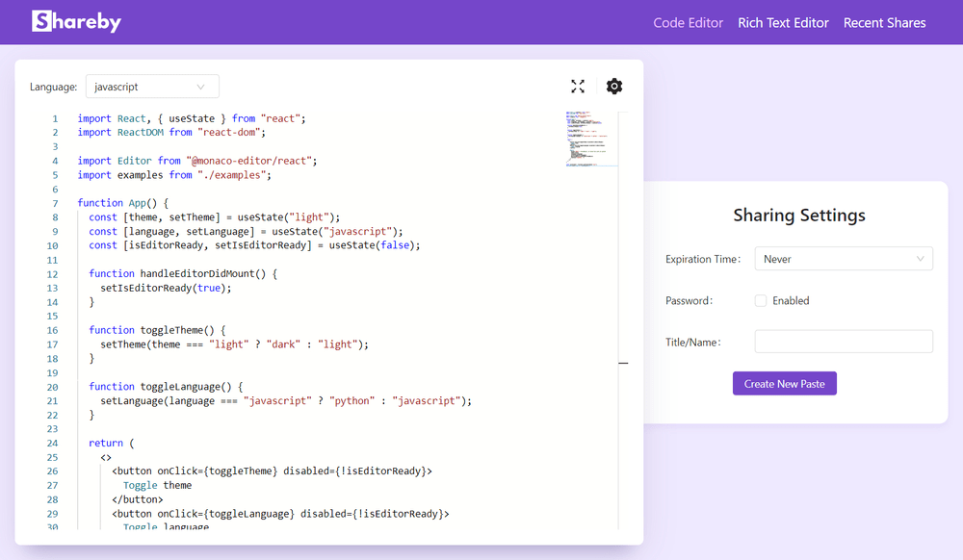Click line number 24 in the gutter
This screenshot has height=560, width=963.
click(x=53, y=443)
